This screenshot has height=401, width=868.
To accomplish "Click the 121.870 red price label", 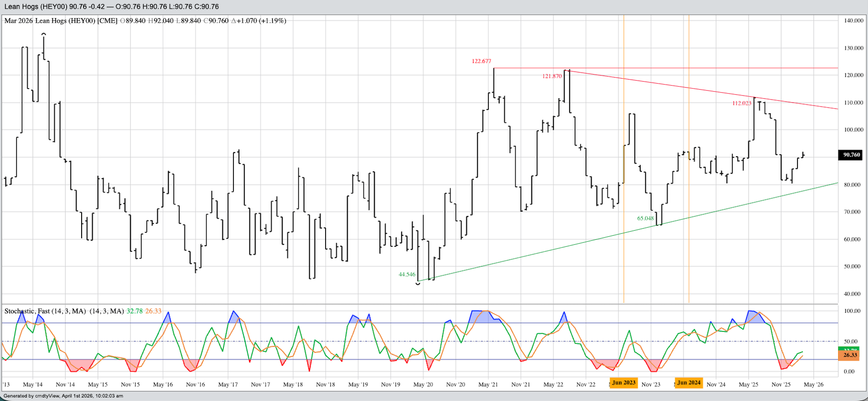I will point(551,77).
